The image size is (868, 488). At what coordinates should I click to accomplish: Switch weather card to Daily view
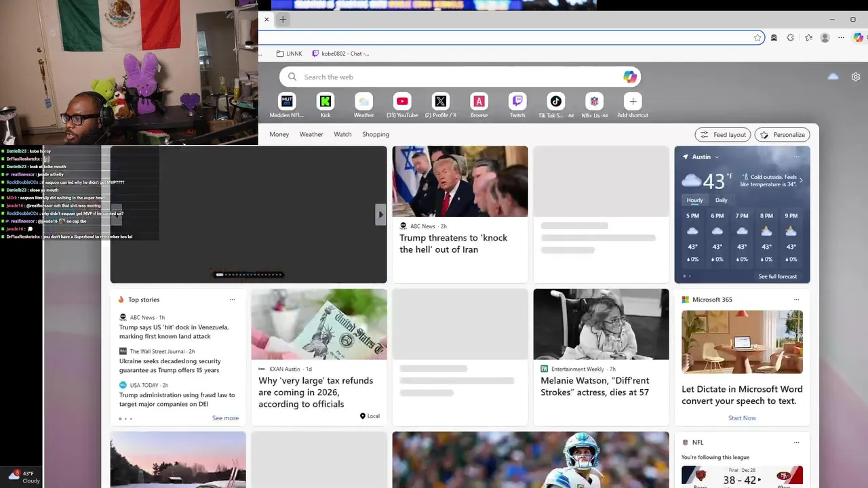722,200
